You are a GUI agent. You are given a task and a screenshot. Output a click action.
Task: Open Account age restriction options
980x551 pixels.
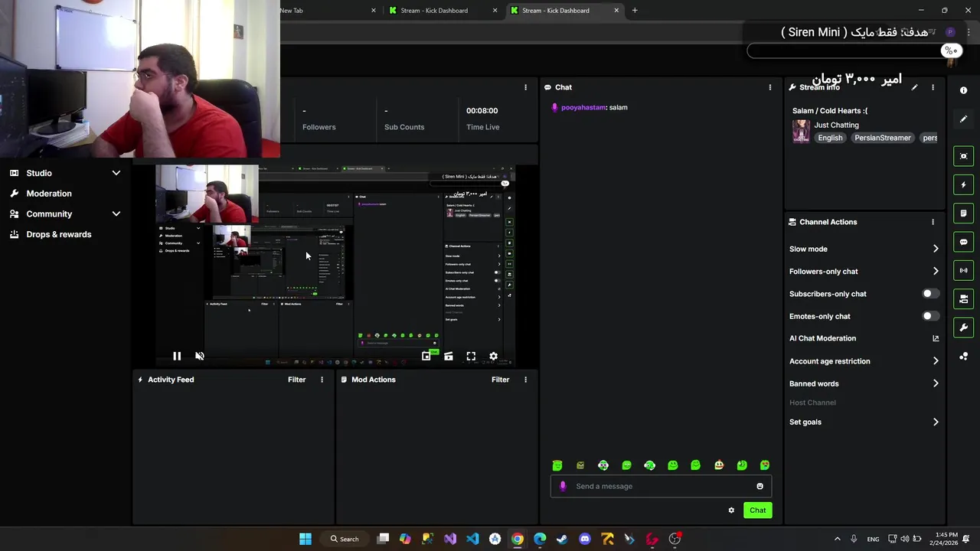(864, 361)
